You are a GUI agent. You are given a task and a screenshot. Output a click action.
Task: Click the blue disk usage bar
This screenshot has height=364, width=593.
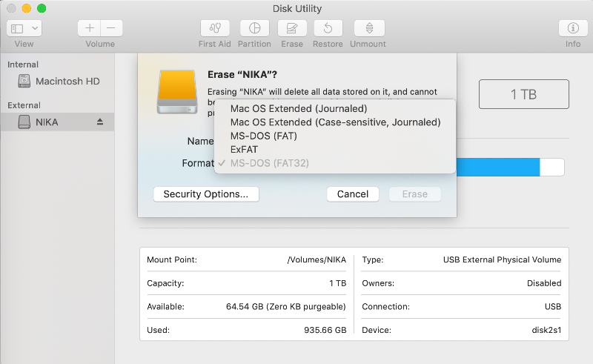498,167
